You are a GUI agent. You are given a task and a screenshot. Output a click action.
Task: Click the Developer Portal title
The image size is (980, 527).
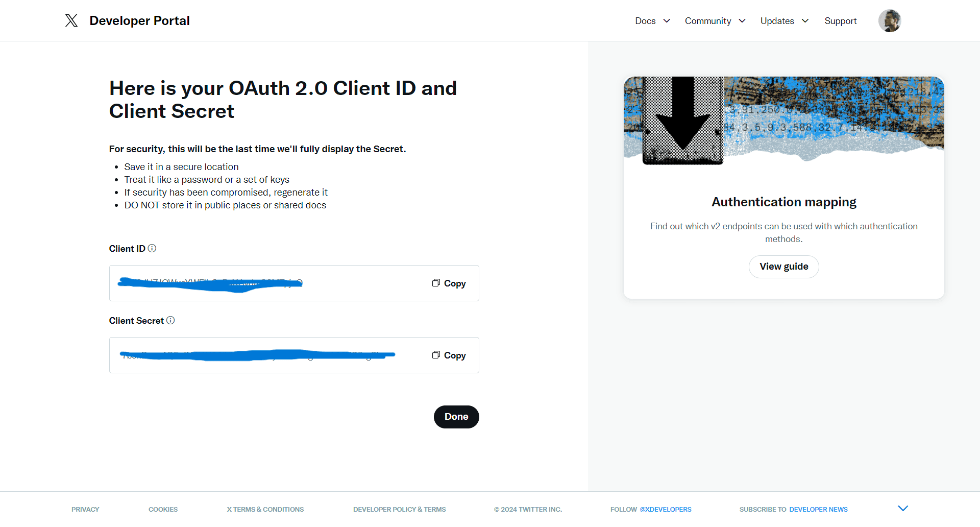(x=139, y=21)
